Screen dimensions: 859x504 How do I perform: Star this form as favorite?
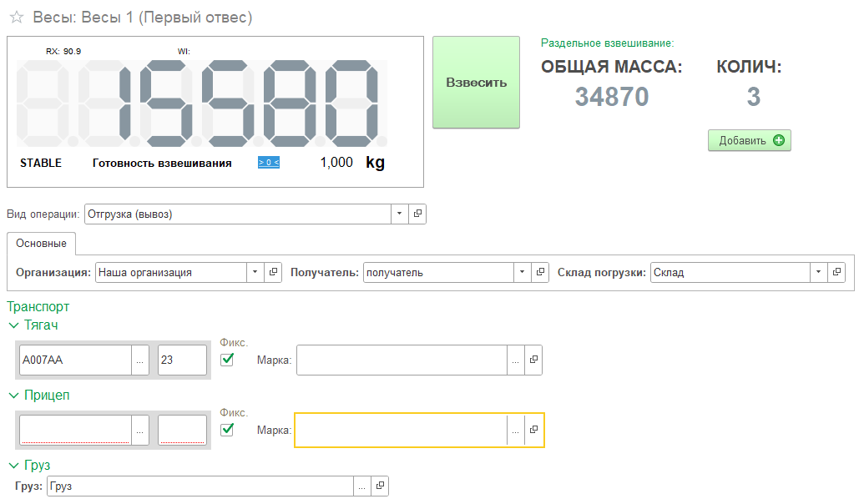point(16,18)
